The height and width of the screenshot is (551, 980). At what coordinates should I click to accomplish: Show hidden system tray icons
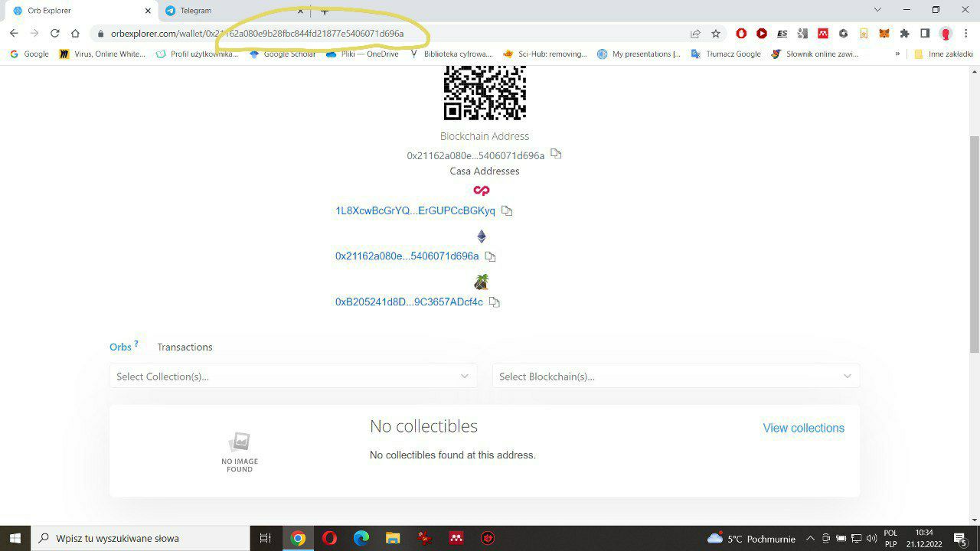tap(810, 538)
